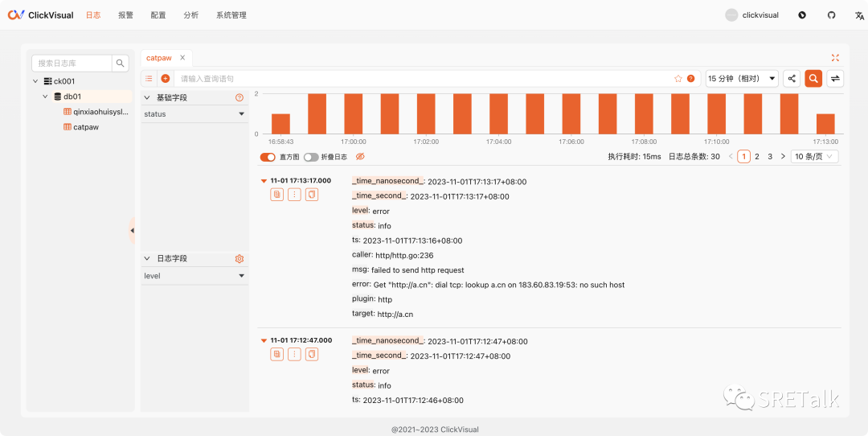Open the 基础字段 help icon
Screen dimensions: 868x436
click(240, 97)
